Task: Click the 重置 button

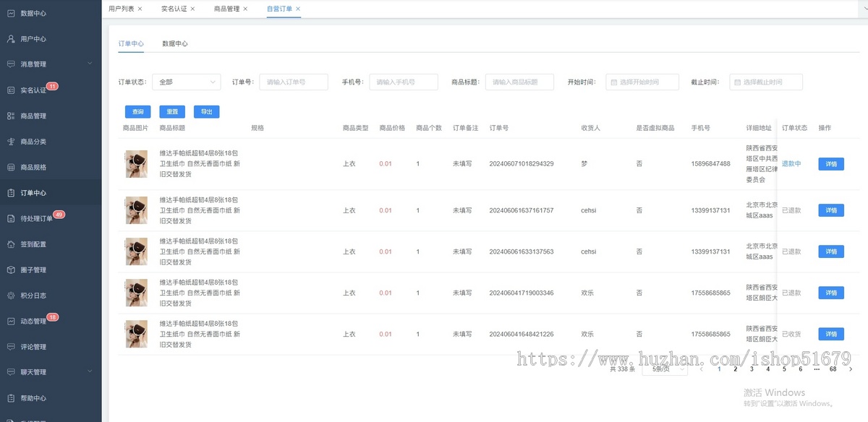Action: [x=172, y=112]
